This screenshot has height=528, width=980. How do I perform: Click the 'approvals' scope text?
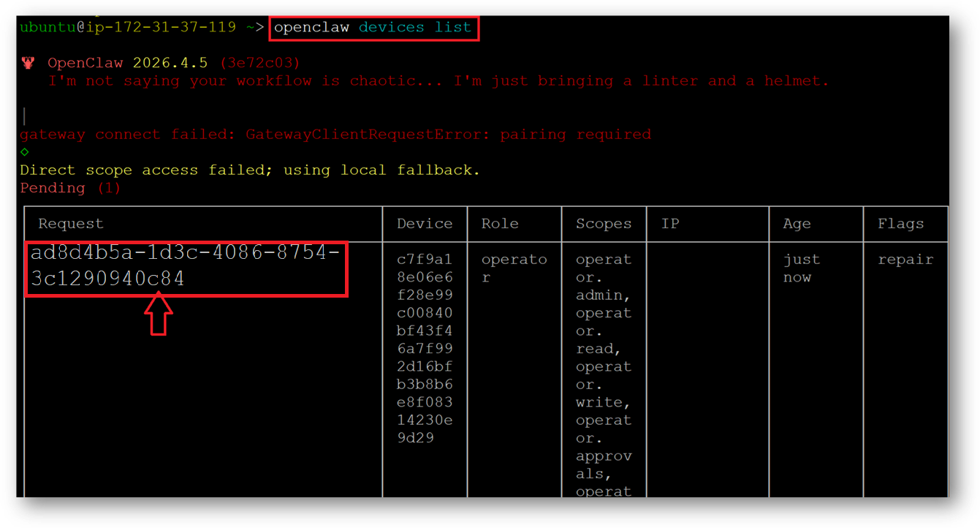pos(604,464)
